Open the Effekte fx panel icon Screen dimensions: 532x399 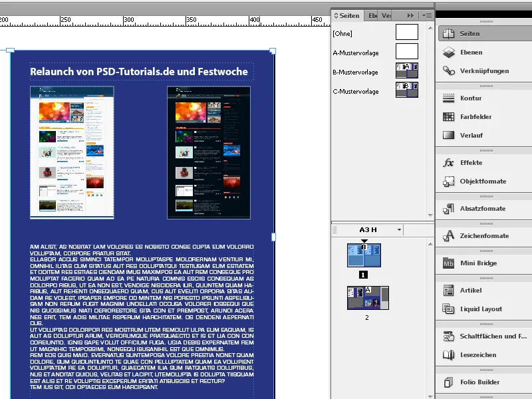(x=448, y=162)
